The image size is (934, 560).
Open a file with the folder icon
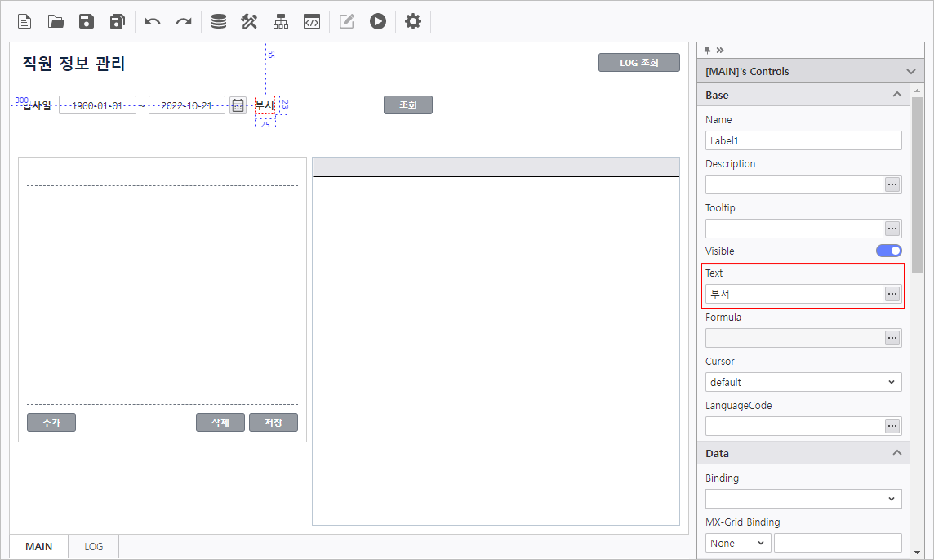(x=56, y=22)
